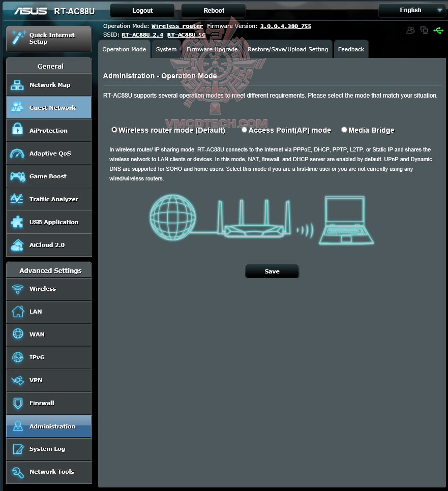The width and height of the screenshot is (448, 491).
Task: Click the green USB status icon
Action: 438,30
